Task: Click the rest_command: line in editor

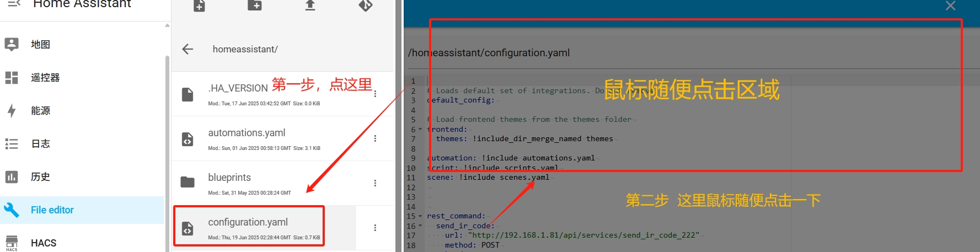Action: pos(456,216)
